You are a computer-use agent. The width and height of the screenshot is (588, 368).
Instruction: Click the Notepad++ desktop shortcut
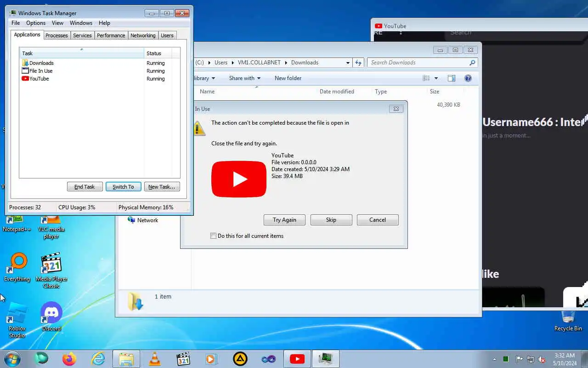[x=17, y=224]
